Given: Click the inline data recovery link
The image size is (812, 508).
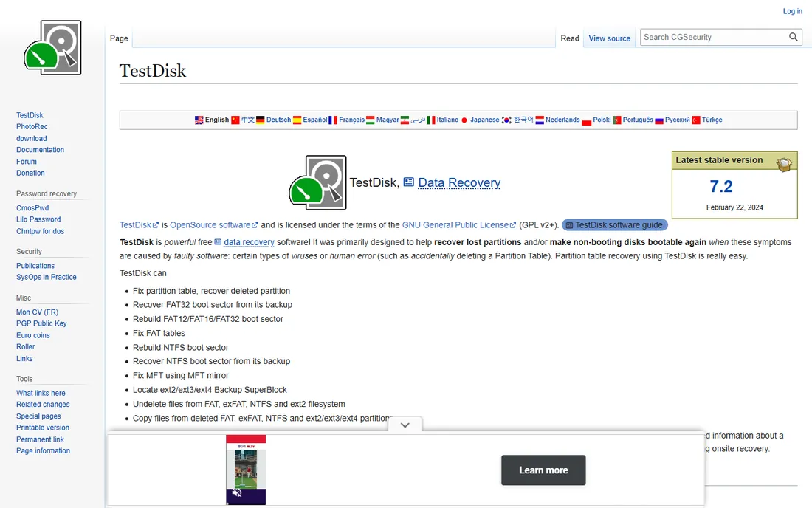Looking at the screenshot, I should [249, 242].
